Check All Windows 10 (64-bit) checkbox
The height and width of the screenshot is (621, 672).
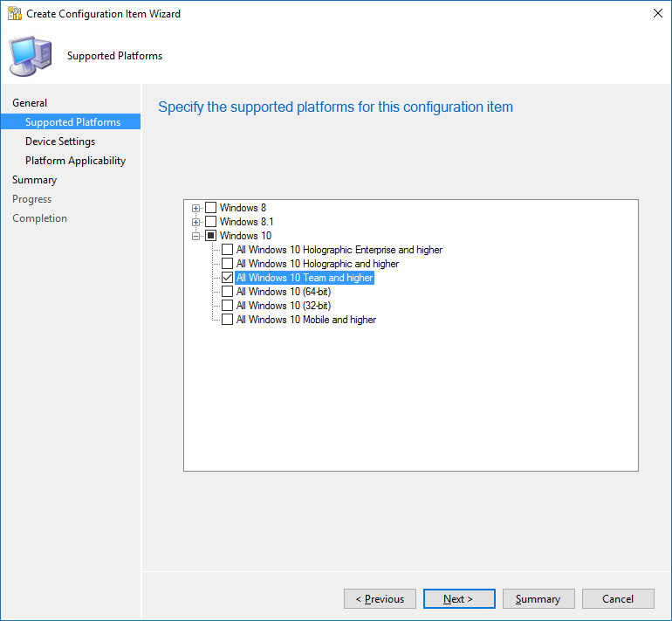[227, 292]
